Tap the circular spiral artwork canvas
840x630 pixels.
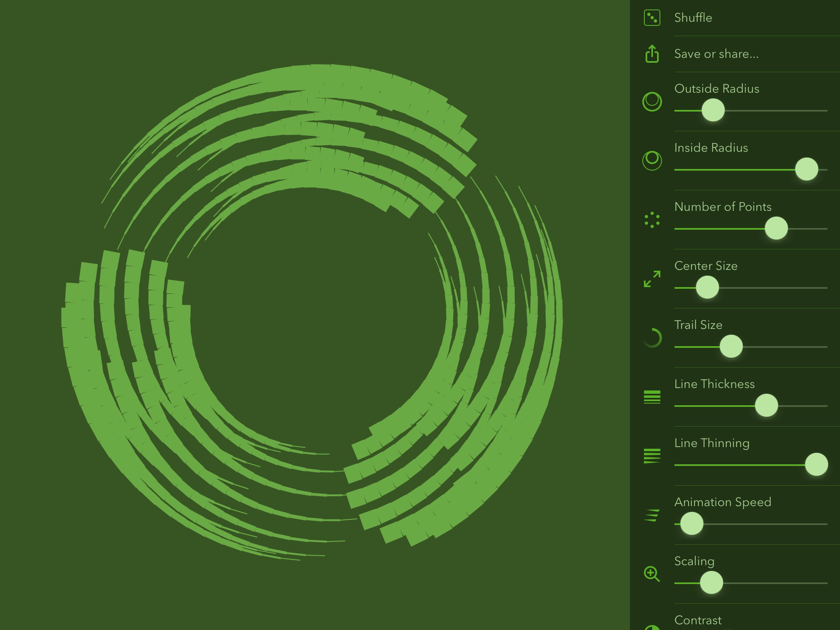tap(312, 312)
